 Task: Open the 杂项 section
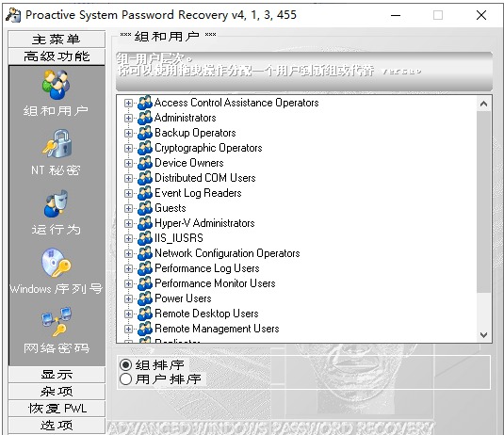[57, 392]
